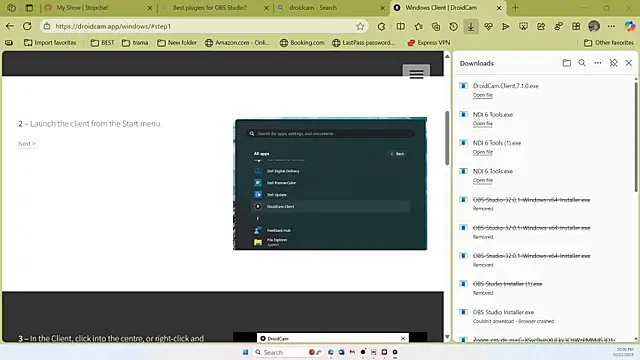Expand the Other favorites folder
The width and height of the screenshot is (640, 360).
609,42
